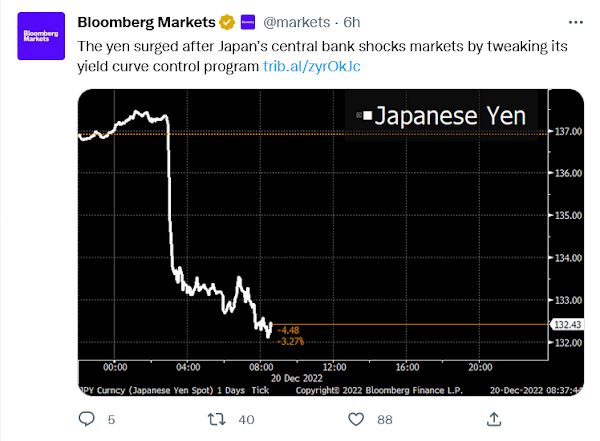Viewport: 600px width, 441px height.
Task: Like the tweet with the heart icon
Action: point(356,419)
